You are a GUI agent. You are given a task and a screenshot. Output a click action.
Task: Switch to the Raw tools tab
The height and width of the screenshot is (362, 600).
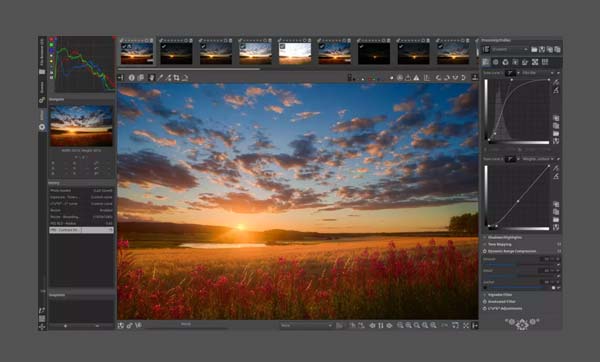point(535,62)
